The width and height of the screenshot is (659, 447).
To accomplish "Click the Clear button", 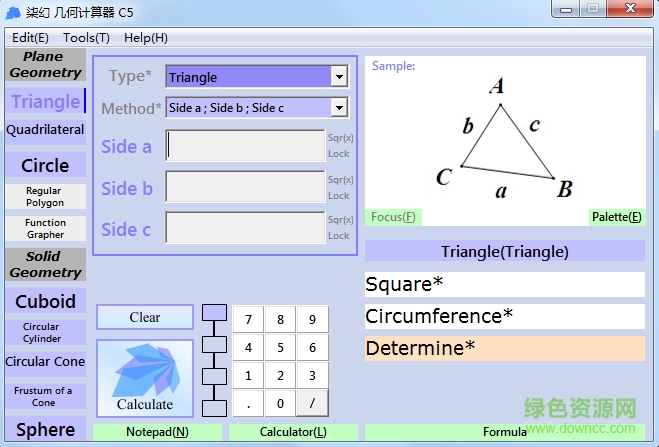I will coord(145,317).
